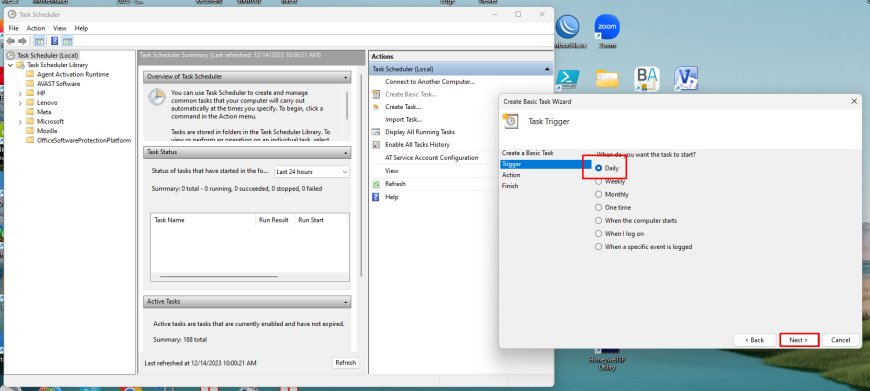Click the green Refresh icon in Actions
The height and width of the screenshot is (391, 870).
point(376,184)
